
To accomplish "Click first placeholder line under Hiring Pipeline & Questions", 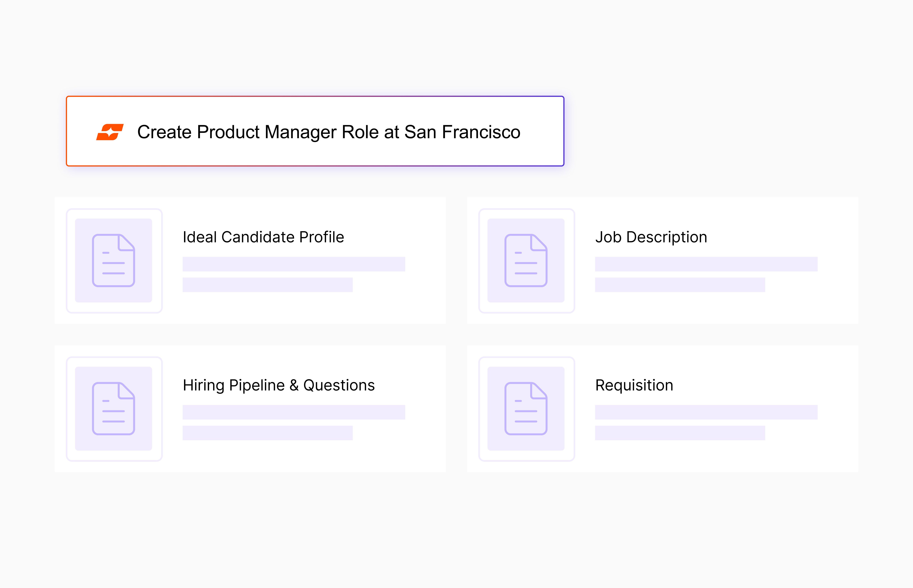I will tap(293, 412).
